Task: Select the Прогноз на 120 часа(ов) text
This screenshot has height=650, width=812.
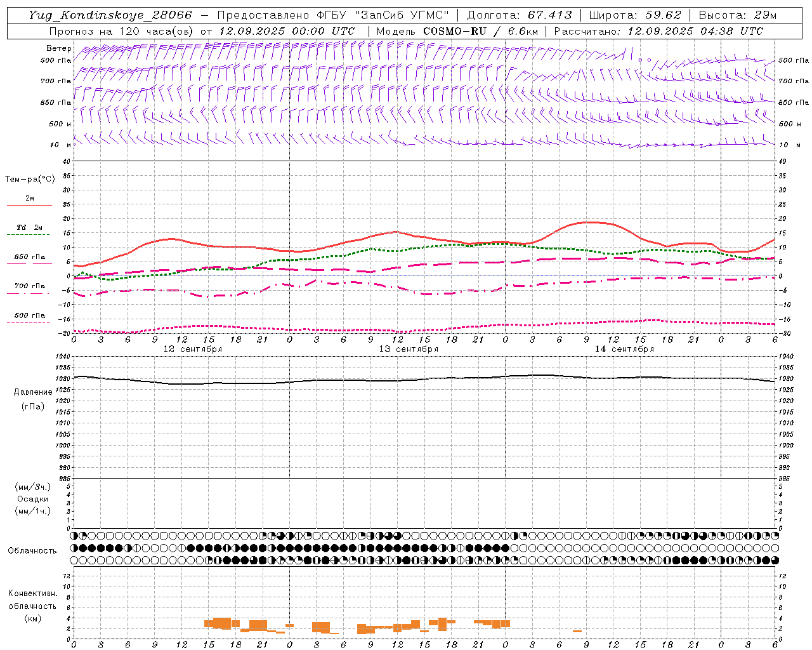Action: 122,31
